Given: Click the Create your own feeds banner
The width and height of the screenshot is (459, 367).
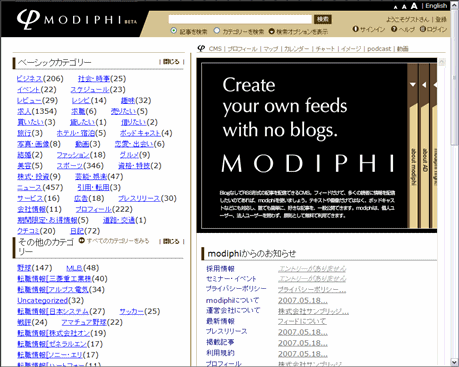Looking at the screenshot, I should 304,146.
